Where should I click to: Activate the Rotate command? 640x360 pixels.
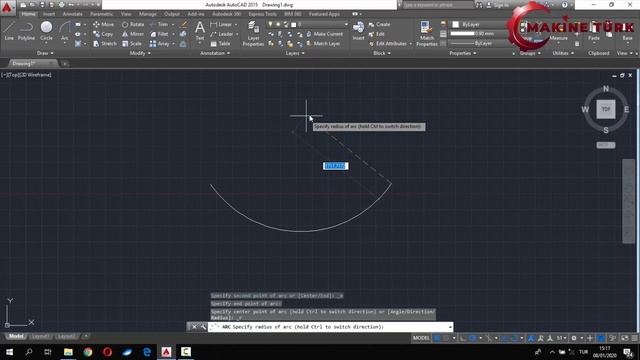pyautogui.click(x=133, y=24)
